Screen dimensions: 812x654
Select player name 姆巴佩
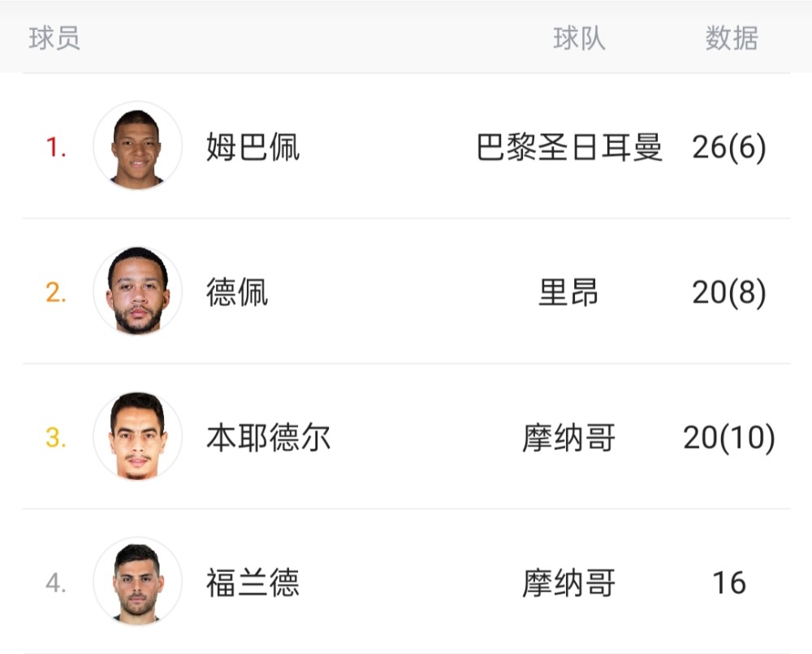253,147
